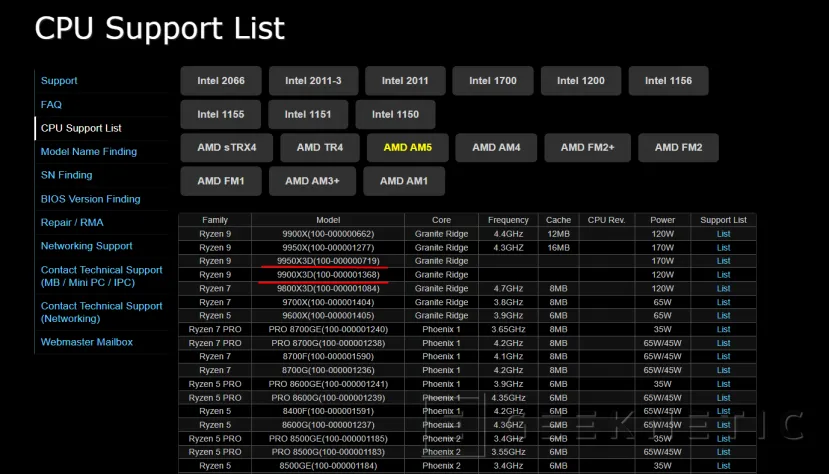829x474 pixels.
Task: Select CPU Support List in sidebar
Action: click(81, 128)
